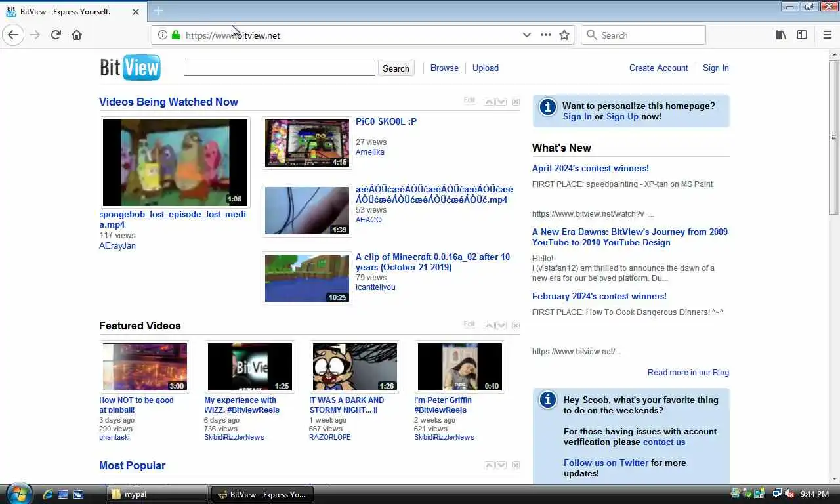840x504 pixels.
Task: Open IT WAS A DARK AND STORMY NIGHT title
Action: click(x=346, y=405)
